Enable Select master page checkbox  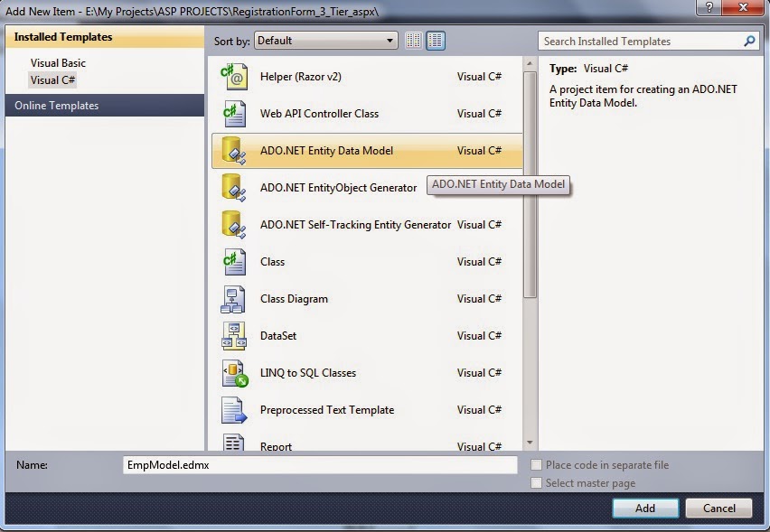[x=536, y=483]
